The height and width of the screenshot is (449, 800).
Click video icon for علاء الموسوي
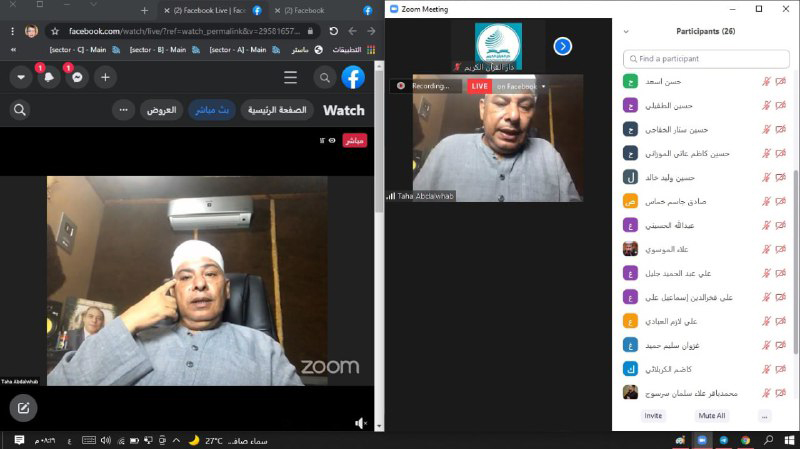point(781,250)
